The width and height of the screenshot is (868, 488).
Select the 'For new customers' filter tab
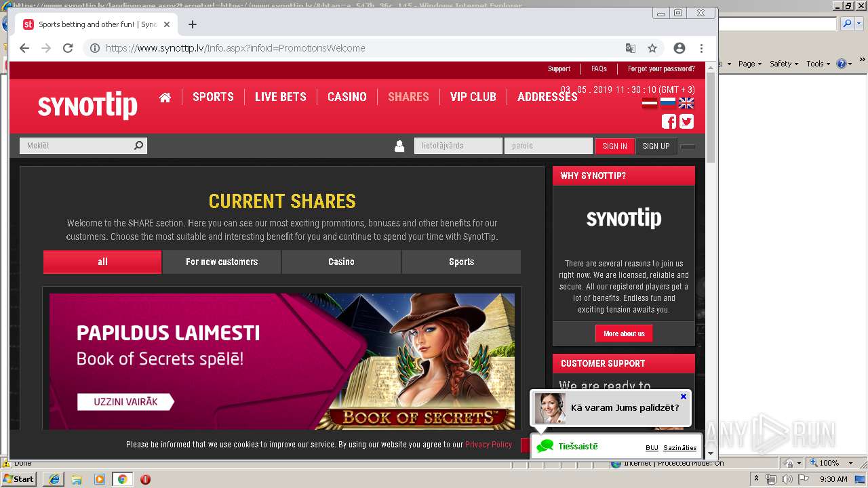tap(222, 262)
